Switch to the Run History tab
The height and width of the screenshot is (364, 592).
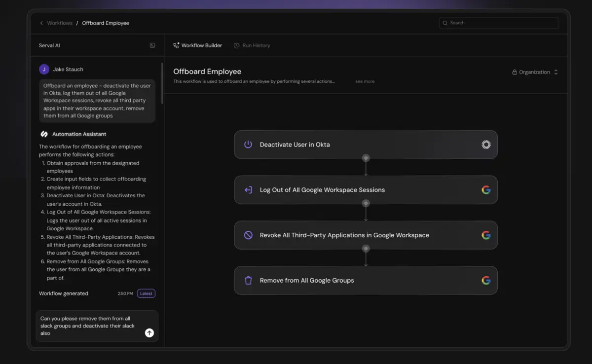tap(252, 45)
